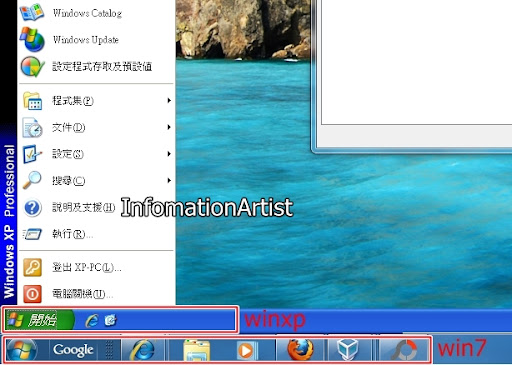Open the red circular app on Win7 taskbar
The image size is (512, 365).
coord(404,350)
